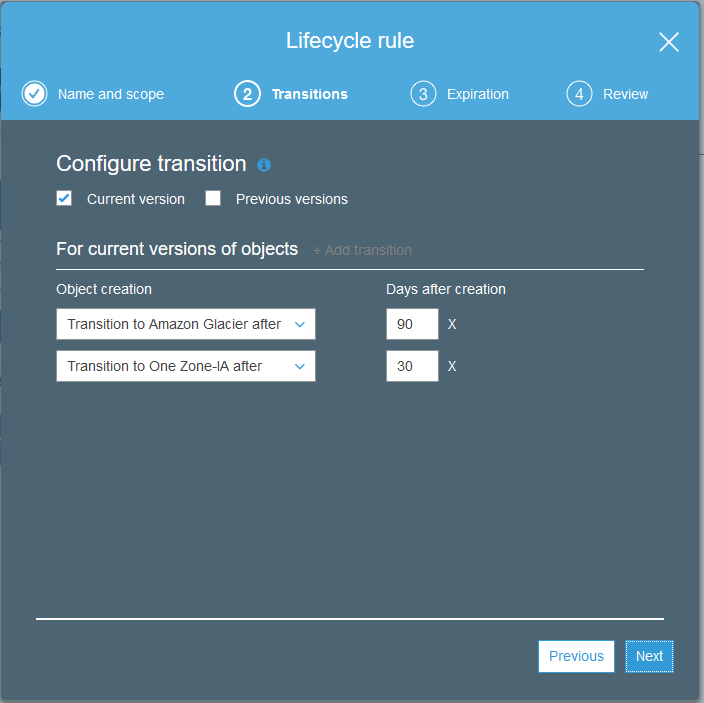Select the Transitions step label
704x703 pixels.
310,94
